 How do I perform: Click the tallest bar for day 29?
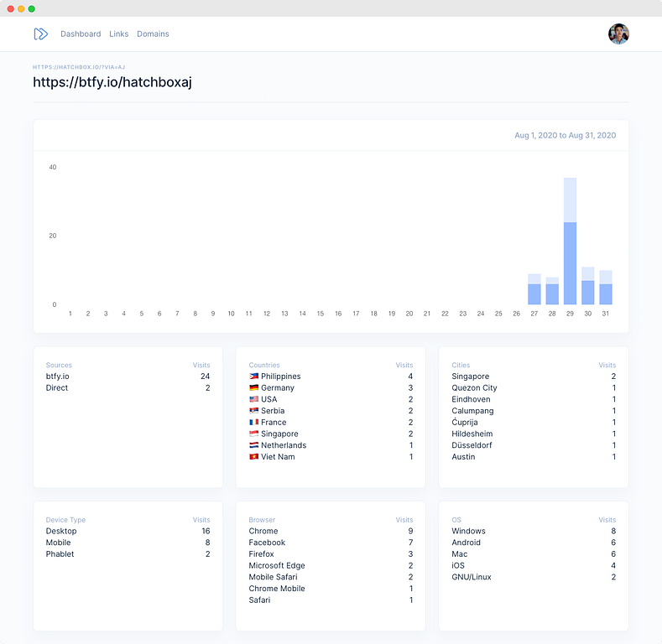570,243
